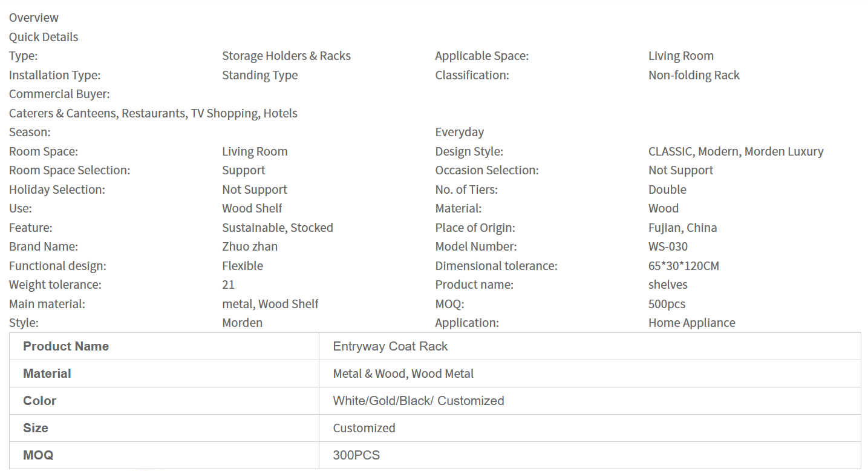Click the Storage Holders & Racks value
Screen dimensions: 868x471
coord(286,56)
